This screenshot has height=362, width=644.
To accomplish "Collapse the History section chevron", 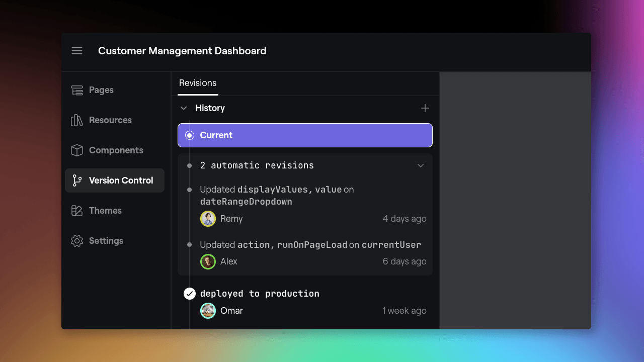I will pyautogui.click(x=184, y=108).
